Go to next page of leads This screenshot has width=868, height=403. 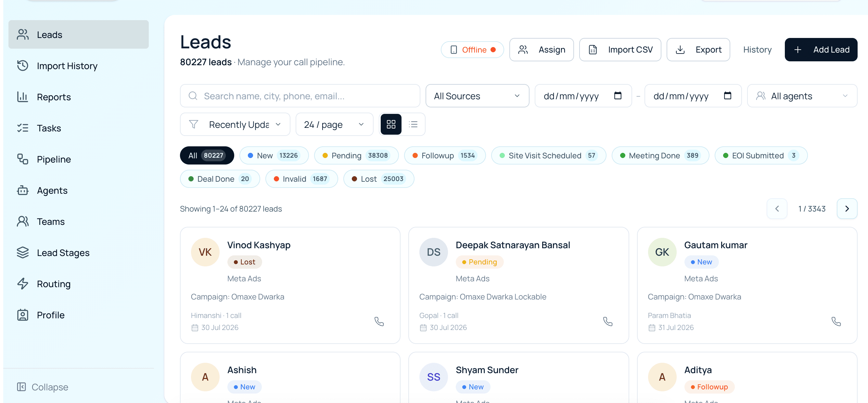[847, 209]
